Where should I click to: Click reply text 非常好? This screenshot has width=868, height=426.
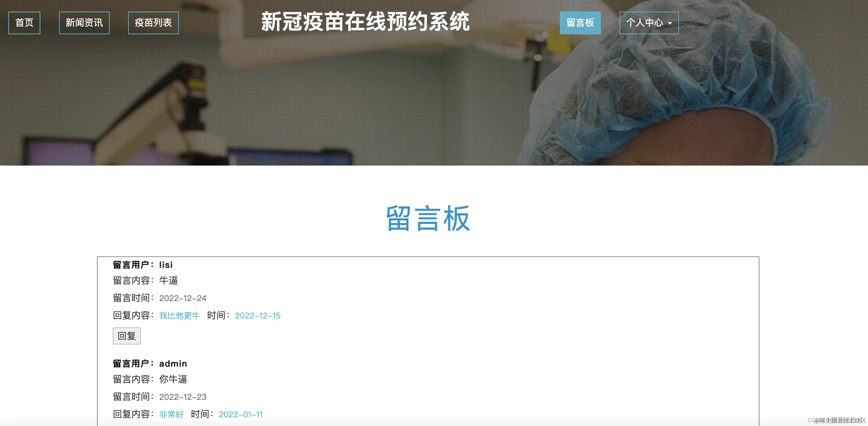(171, 414)
